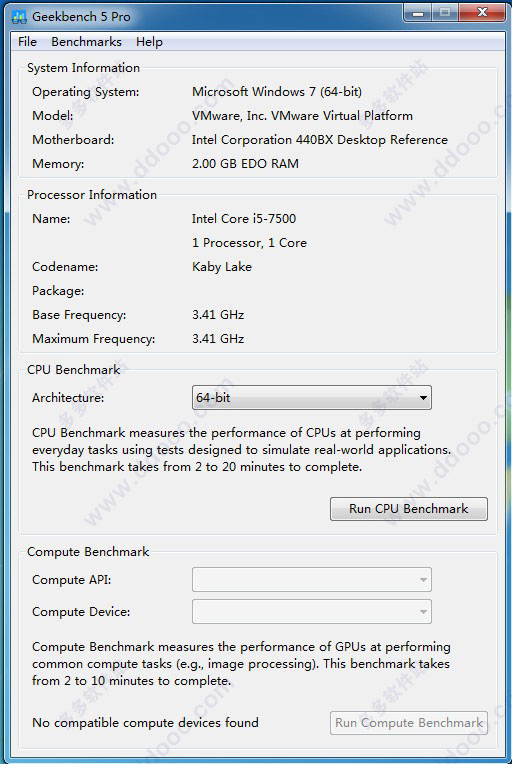Image resolution: width=512 pixels, height=764 pixels.
Task: Click the 'Motherboard:' label
Action: (x=73, y=140)
